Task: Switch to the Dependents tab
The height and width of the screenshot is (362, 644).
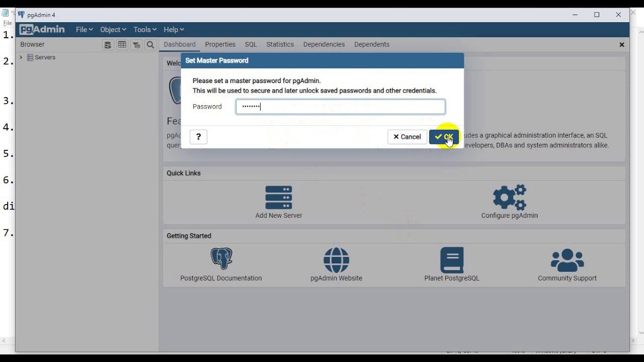Action: (x=372, y=44)
